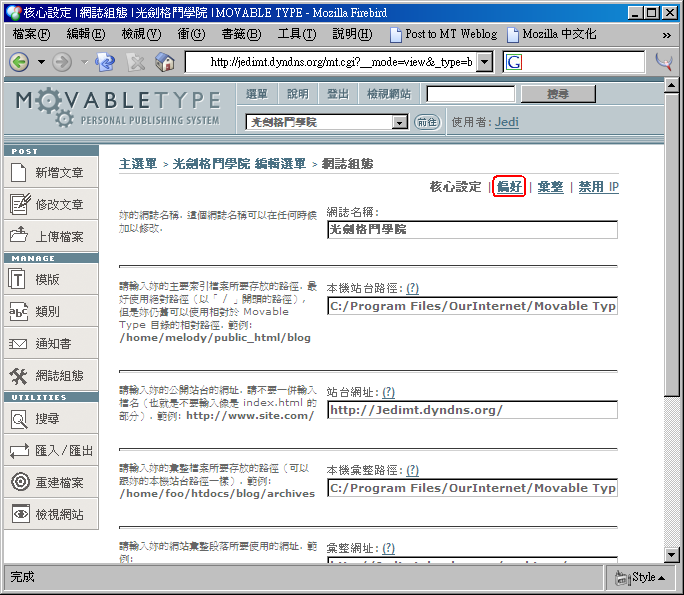
Task: Click the 檢視網站 tab in header
Action: tap(389, 94)
